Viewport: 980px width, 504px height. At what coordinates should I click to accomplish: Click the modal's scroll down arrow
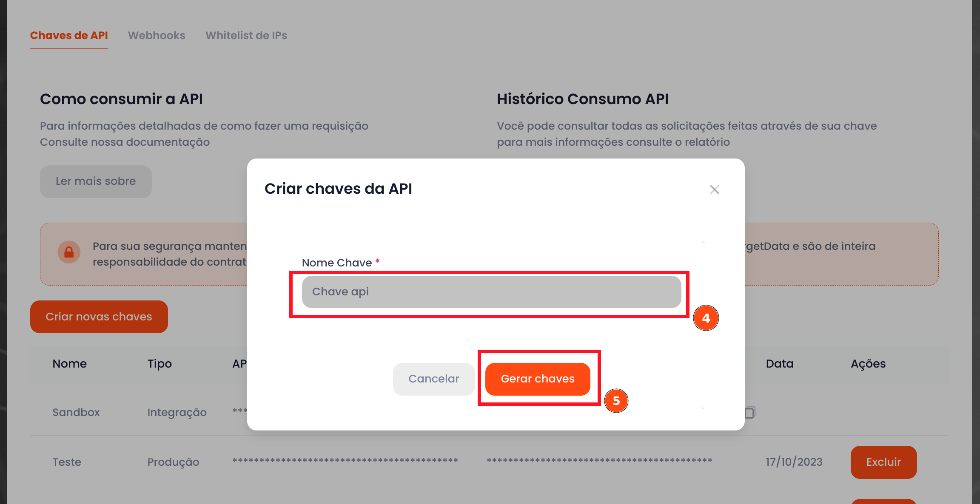tap(703, 408)
